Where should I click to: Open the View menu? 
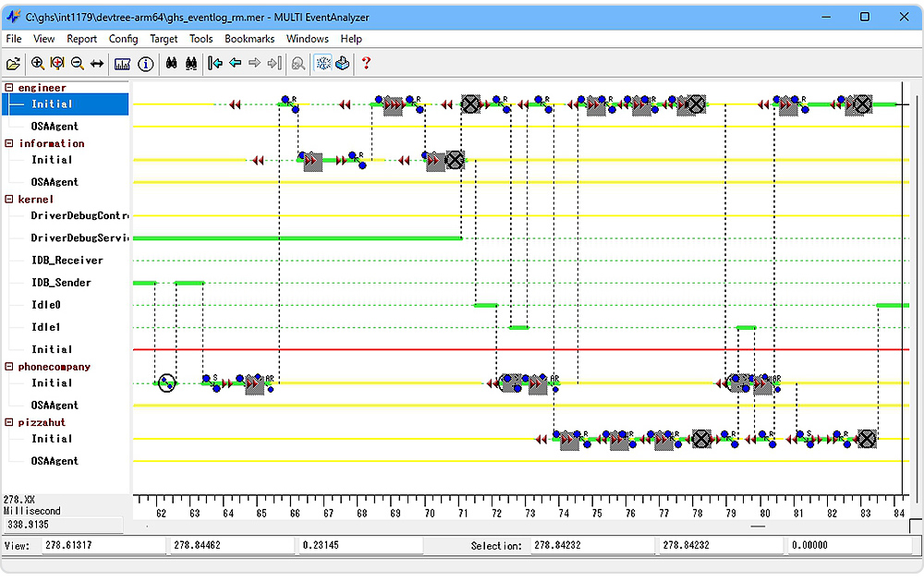[x=43, y=39]
